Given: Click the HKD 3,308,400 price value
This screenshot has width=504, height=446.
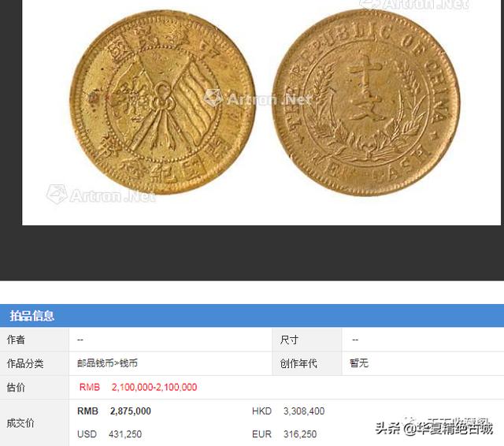Looking at the screenshot, I should [288, 411].
